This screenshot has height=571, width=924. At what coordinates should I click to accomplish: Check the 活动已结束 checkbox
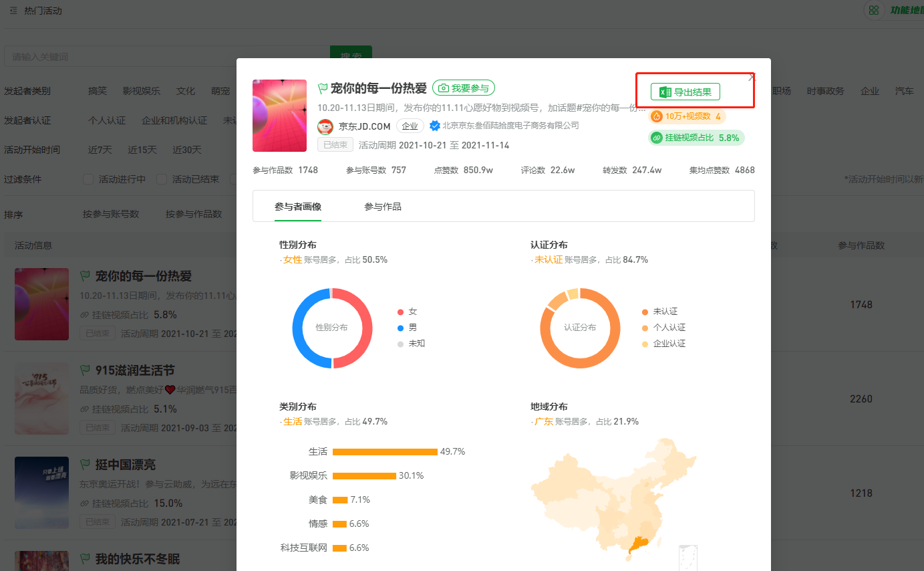(x=162, y=179)
